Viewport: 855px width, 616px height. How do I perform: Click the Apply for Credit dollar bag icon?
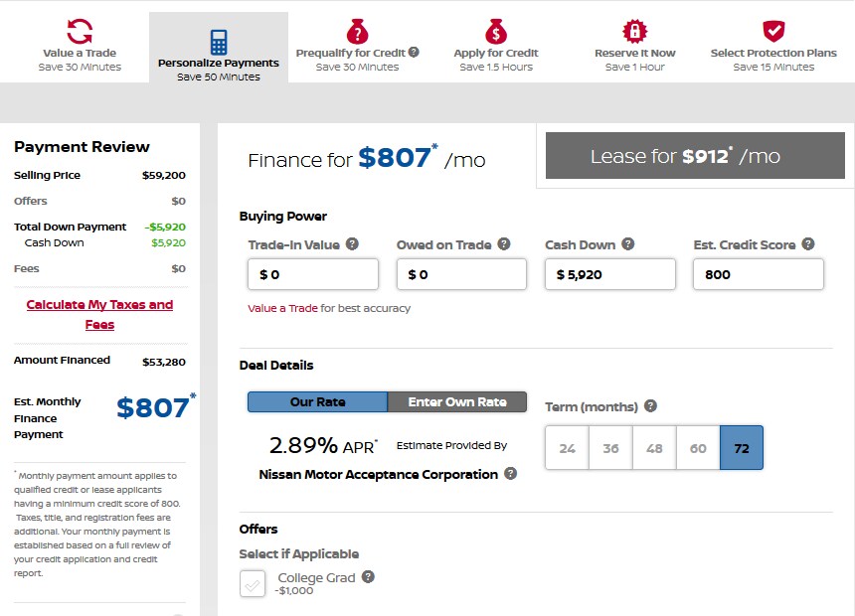[496, 31]
